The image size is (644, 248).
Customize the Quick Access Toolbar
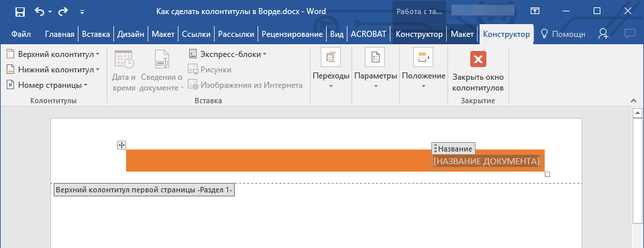(83, 12)
